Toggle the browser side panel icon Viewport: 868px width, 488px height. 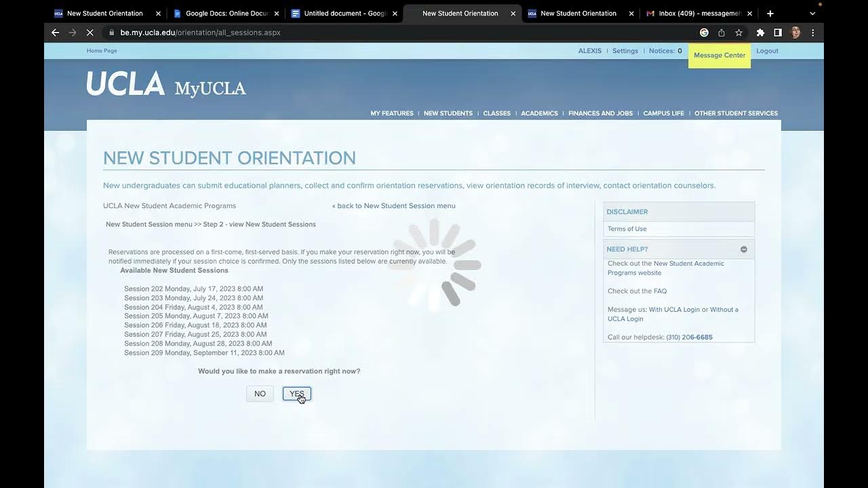(778, 33)
